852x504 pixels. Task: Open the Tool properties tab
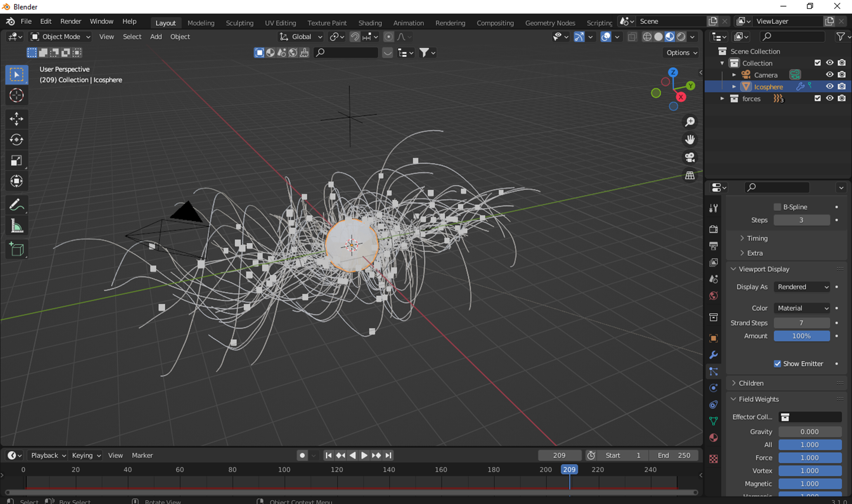click(x=713, y=208)
